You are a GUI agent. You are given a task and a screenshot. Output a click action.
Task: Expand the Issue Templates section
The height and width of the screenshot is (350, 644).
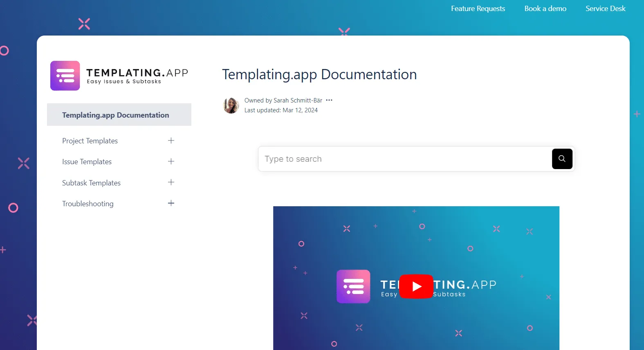[x=171, y=161]
